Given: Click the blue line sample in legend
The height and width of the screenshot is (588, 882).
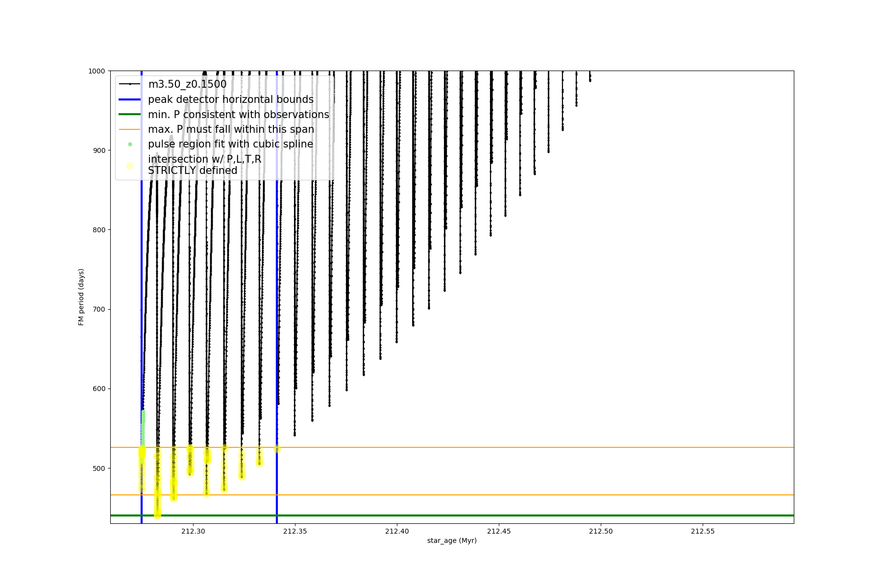Looking at the screenshot, I should tap(130, 99).
